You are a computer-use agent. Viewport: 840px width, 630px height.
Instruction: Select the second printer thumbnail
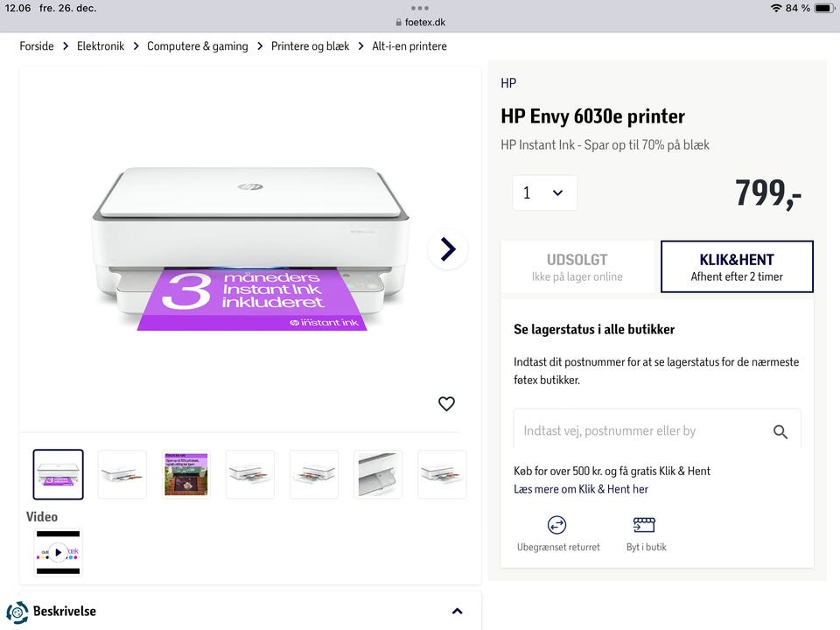click(x=122, y=474)
